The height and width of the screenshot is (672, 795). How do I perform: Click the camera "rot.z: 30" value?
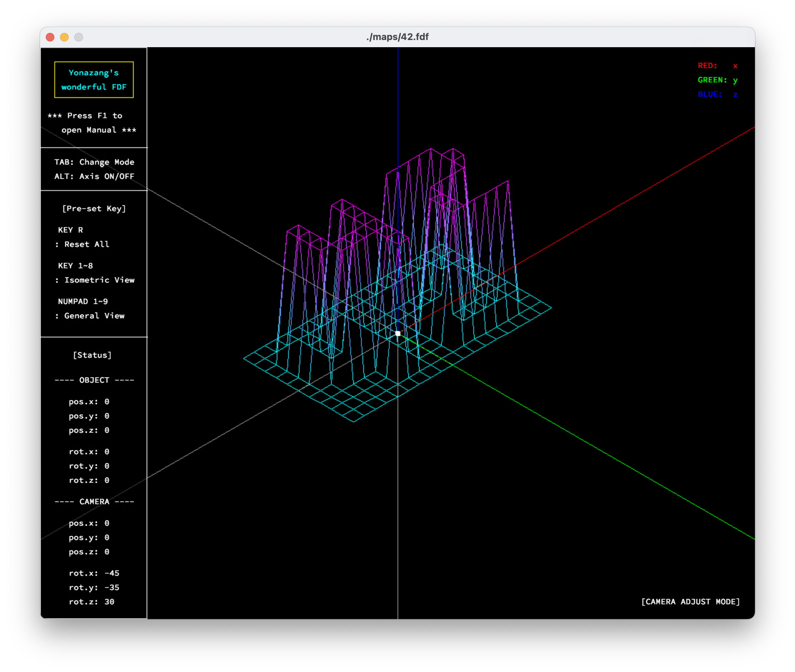92,602
